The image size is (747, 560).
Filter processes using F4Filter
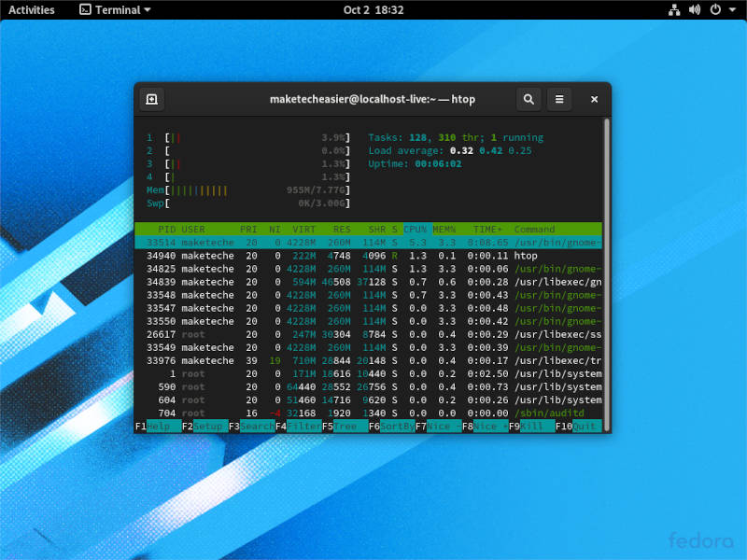point(297,427)
